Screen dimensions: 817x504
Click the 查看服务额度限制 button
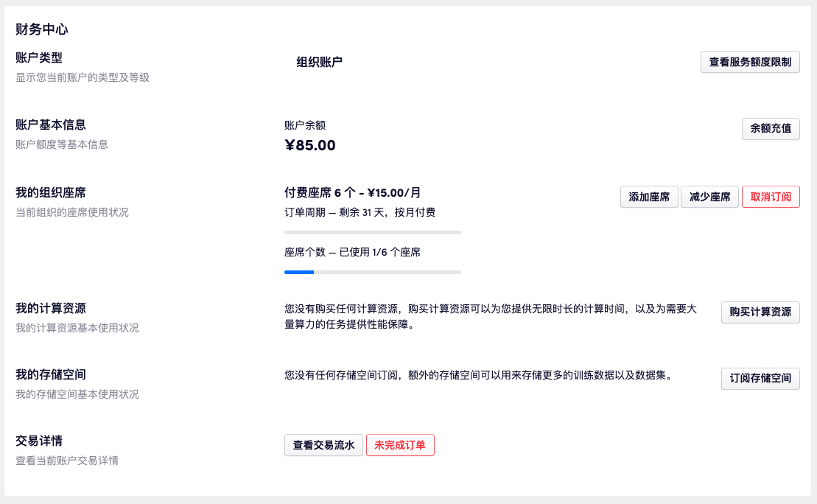tap(749, 63)
